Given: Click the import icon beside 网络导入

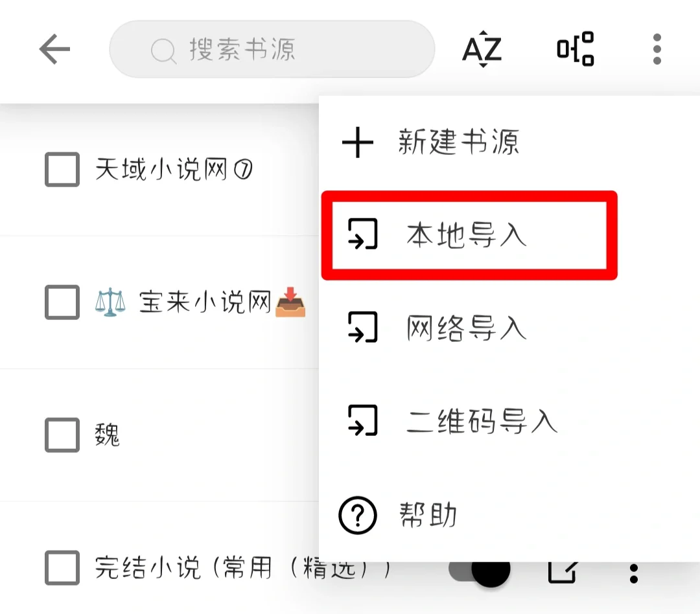Looking at the screenshot, I should pos(362,328).
